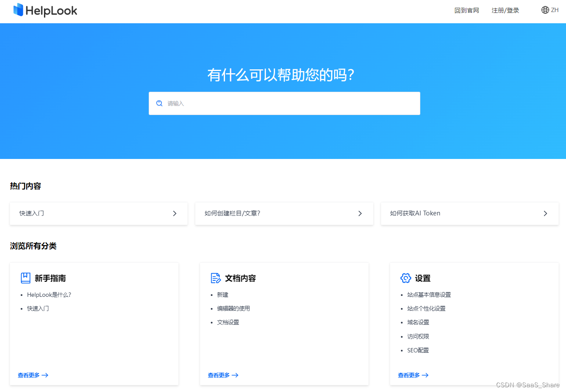Screen dimensions: 566x392
Task: Click the 有什么可以帮助您的吗? headline
Action: [x=281, y=75]
